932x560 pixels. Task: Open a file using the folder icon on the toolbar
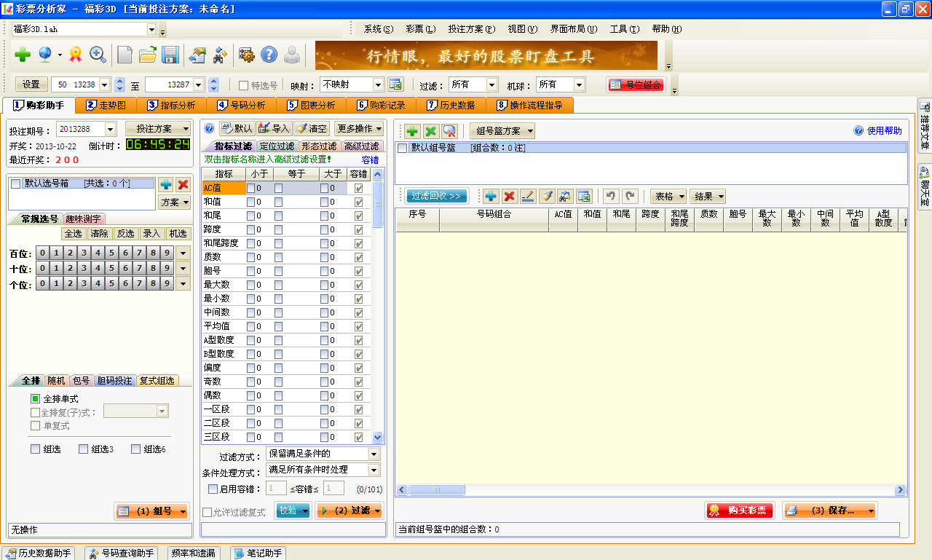click(x=149, y=55)
